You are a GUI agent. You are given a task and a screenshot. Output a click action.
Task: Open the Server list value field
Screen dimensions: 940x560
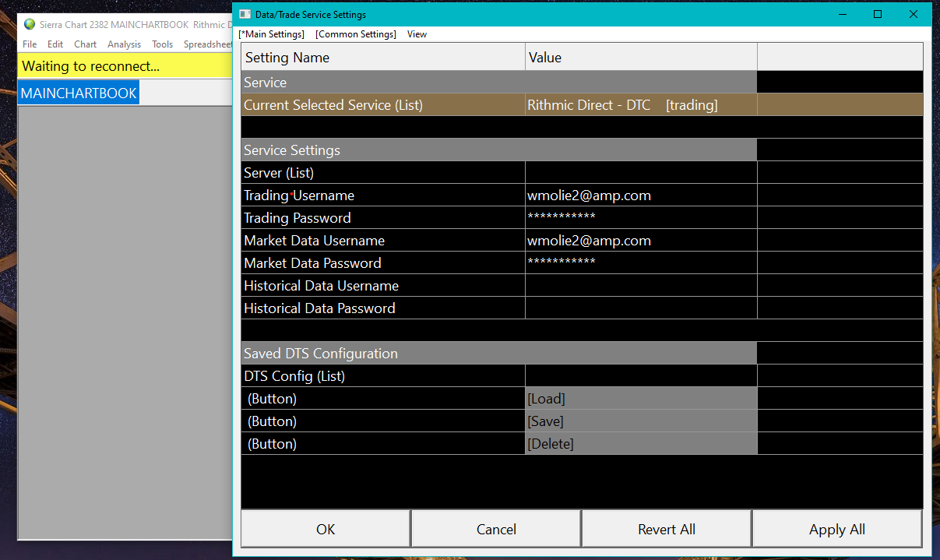coord(640,173)
